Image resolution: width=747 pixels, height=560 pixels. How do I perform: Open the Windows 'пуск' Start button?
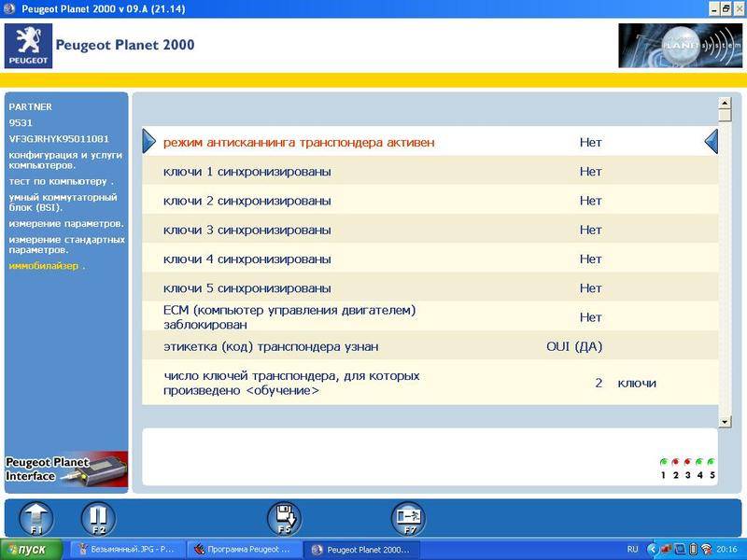tap(32, 550)
